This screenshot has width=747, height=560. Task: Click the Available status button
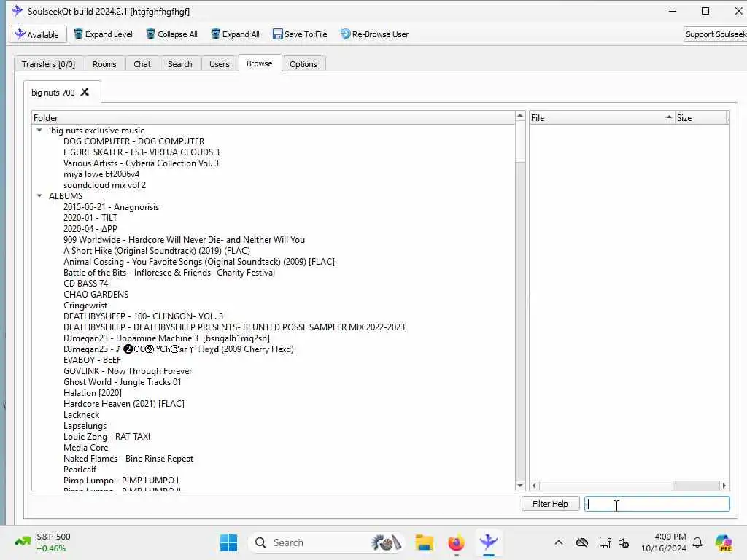(38, 34)
